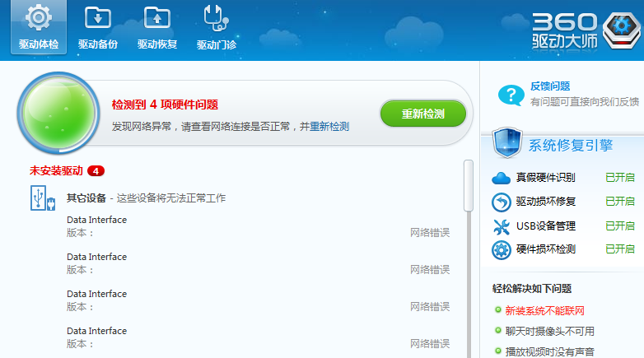Click the 硬件损坏检测 gear icon
The width and height of the screenshot is (644, 358).
[x=501, y=249]
